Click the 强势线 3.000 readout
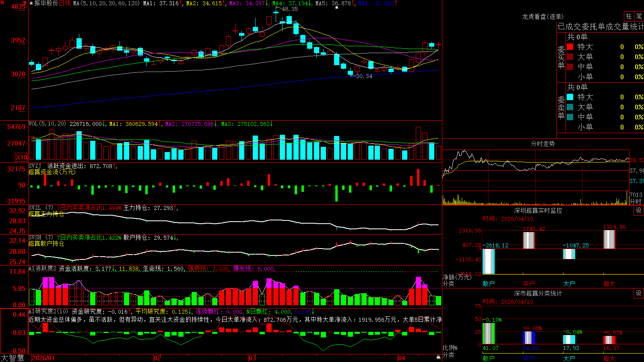 (x=209, y=269)
